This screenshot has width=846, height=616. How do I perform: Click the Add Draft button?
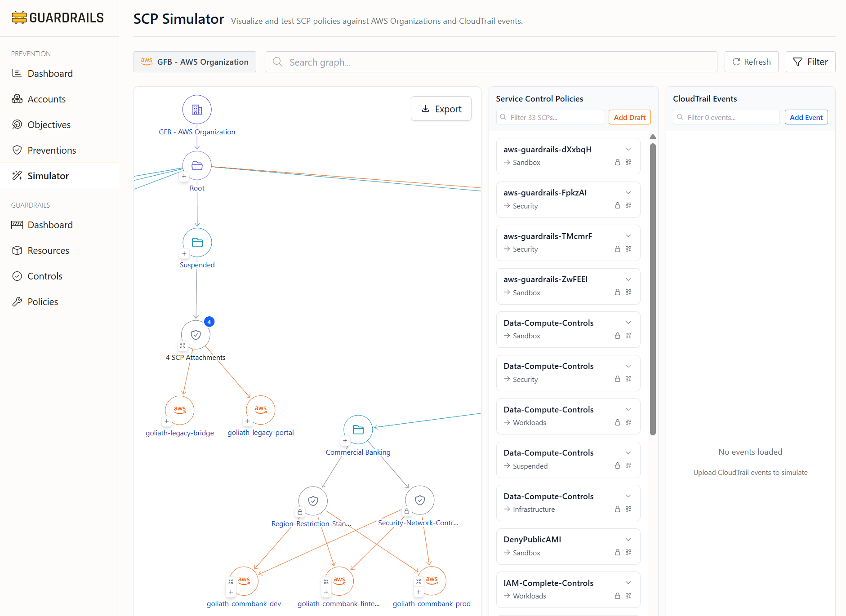[x=629, y=117]
